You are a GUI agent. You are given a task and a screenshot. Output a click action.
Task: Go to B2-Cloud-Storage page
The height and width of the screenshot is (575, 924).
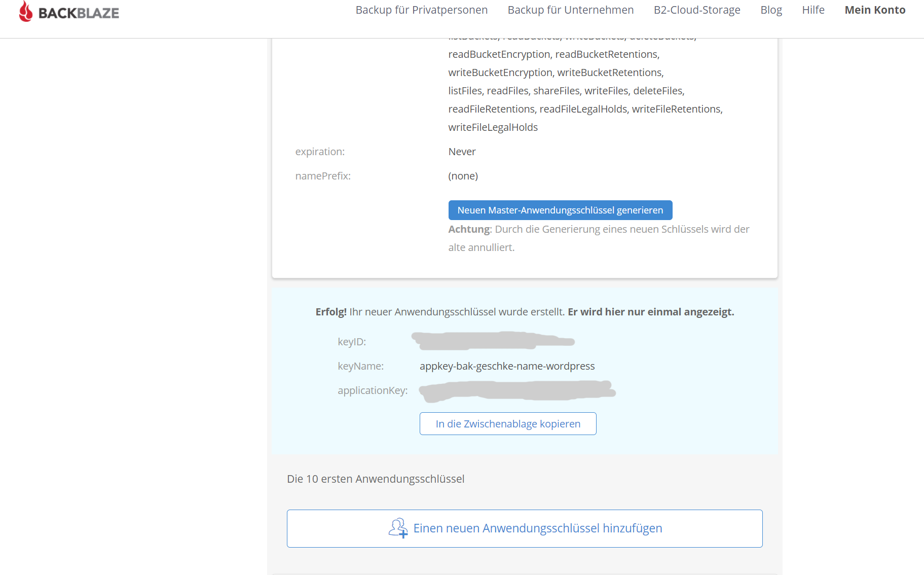(x=697, y=10)
